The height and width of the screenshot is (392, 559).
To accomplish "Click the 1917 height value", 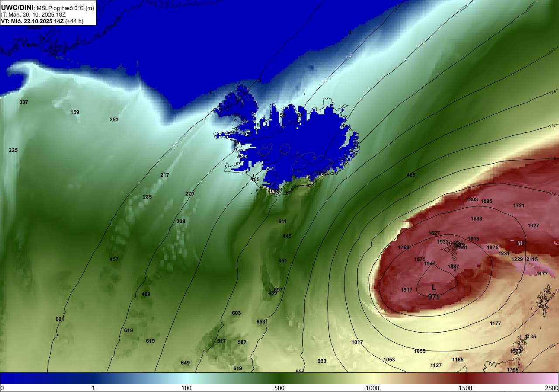I will (x=407, y=290).
